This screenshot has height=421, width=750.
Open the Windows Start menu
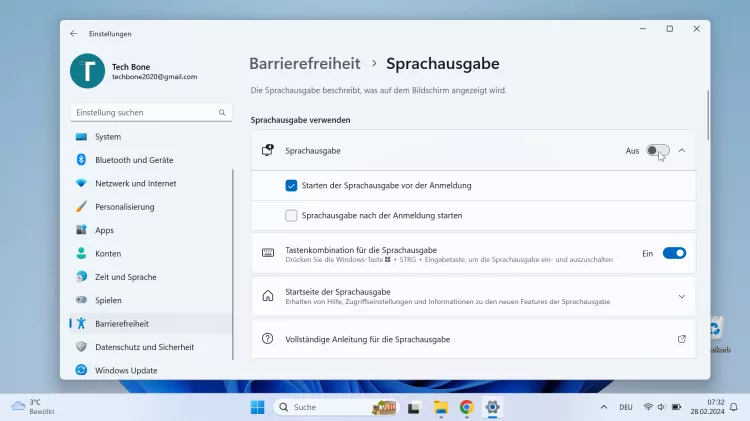257,407
